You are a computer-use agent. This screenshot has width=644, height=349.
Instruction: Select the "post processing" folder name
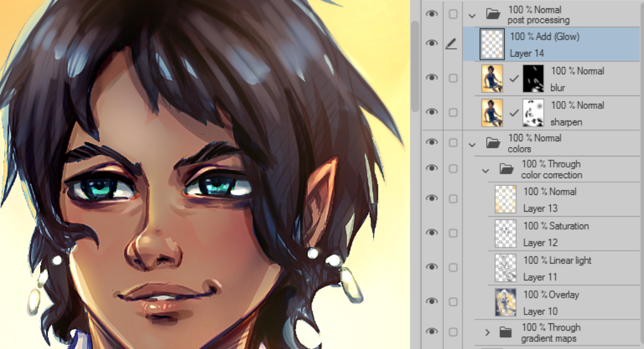click(x=538, y=20)
